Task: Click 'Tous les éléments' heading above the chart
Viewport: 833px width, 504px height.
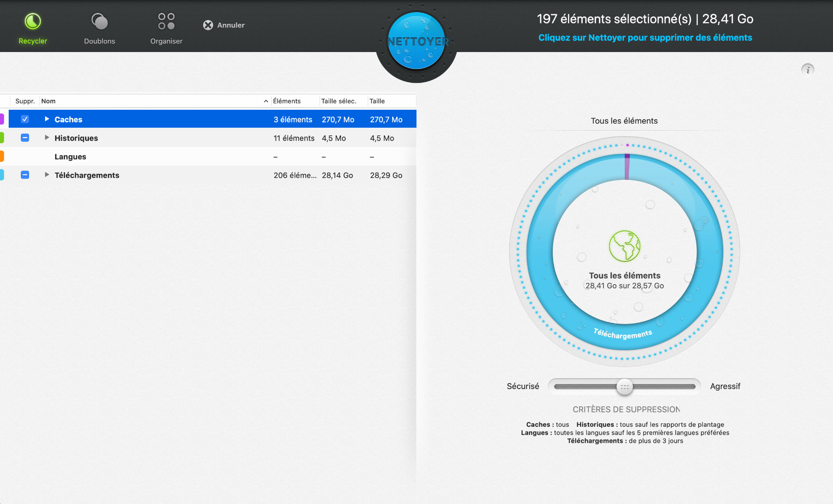Action: pos(624,121)
